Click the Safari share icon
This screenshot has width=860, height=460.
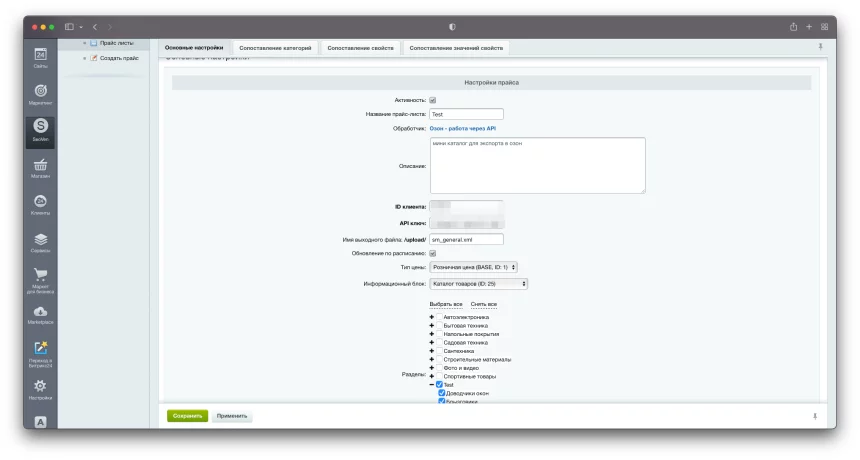[793, 27]
